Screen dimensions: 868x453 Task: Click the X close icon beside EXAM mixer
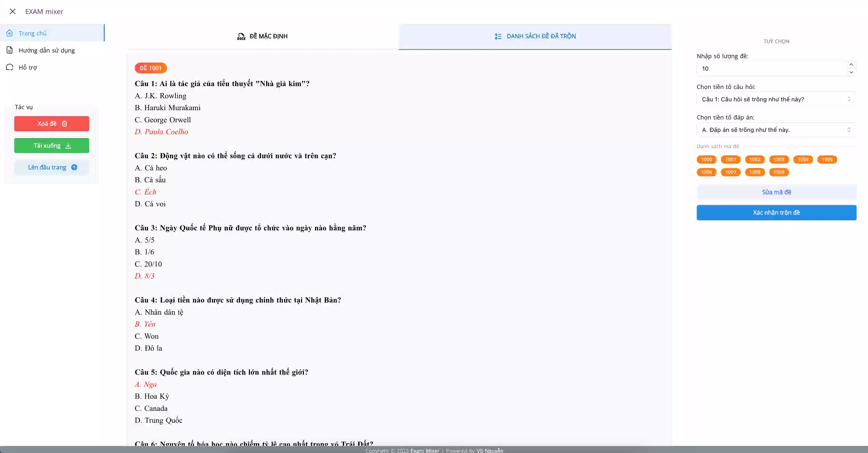pyautogui.click(x=12, y=11)
